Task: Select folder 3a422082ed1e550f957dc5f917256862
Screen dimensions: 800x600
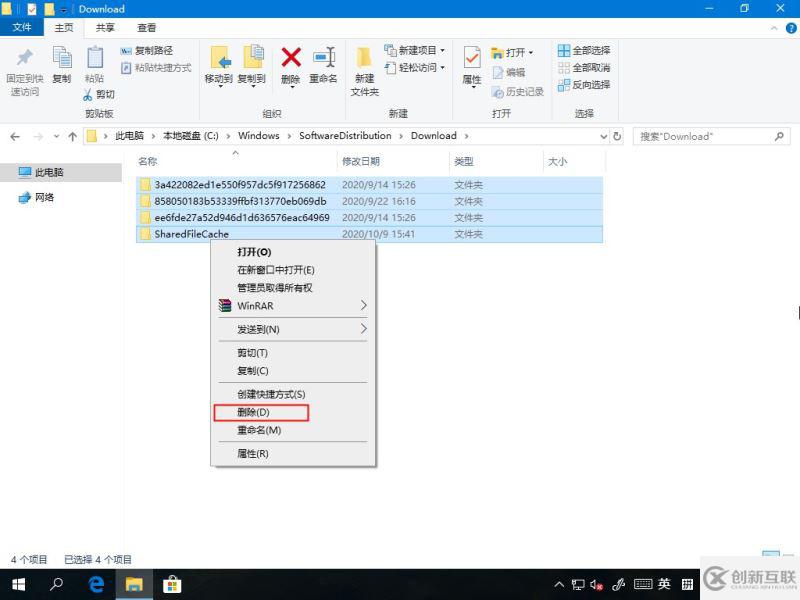Action: (370, 185)
